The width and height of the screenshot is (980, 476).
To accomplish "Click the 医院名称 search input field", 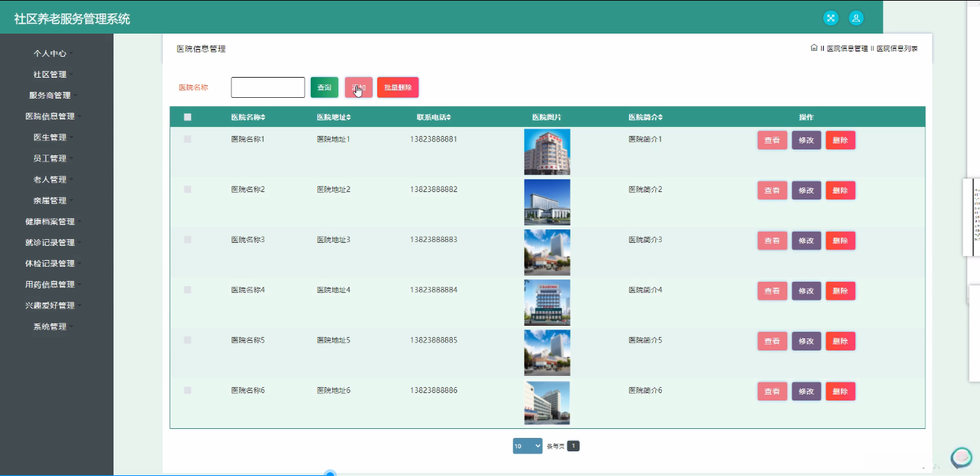I will pos(267,87).
